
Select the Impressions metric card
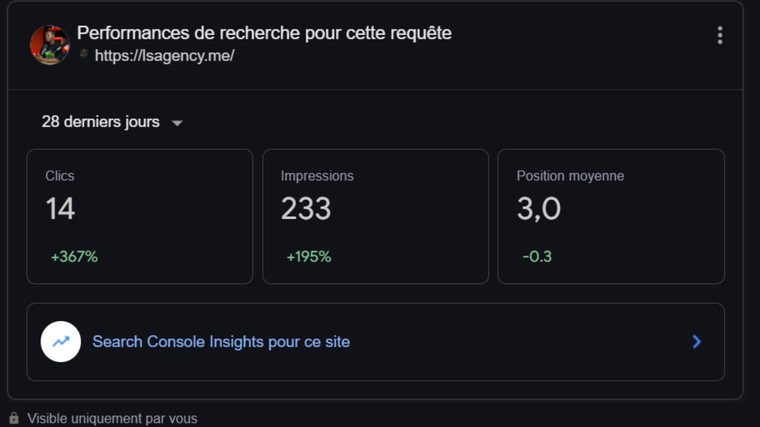(375, 216)
